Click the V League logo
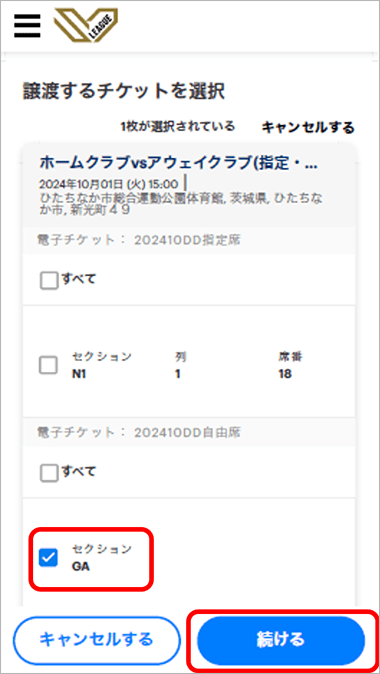Screen dimensions: 380x674 [x=86, y=25]
